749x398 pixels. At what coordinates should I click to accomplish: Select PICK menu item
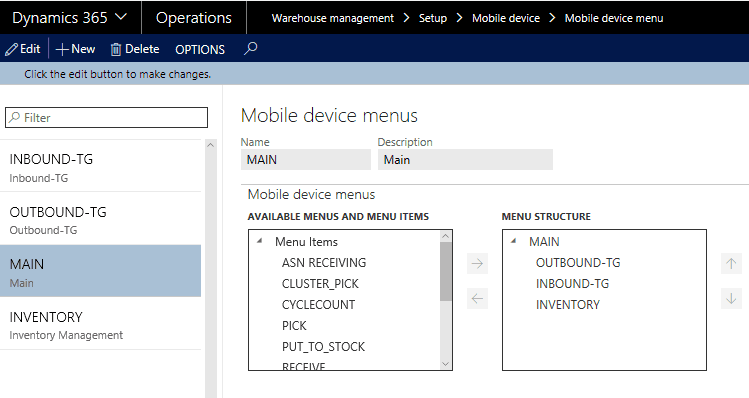point(294,326)
